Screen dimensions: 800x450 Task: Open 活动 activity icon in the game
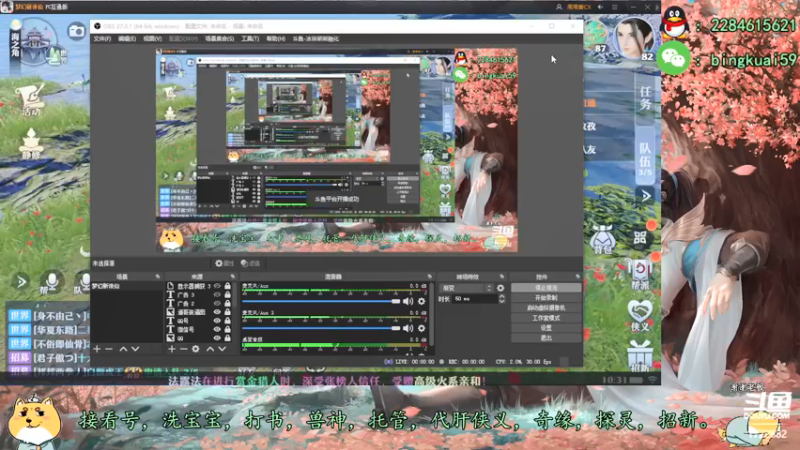pos(30,99)
